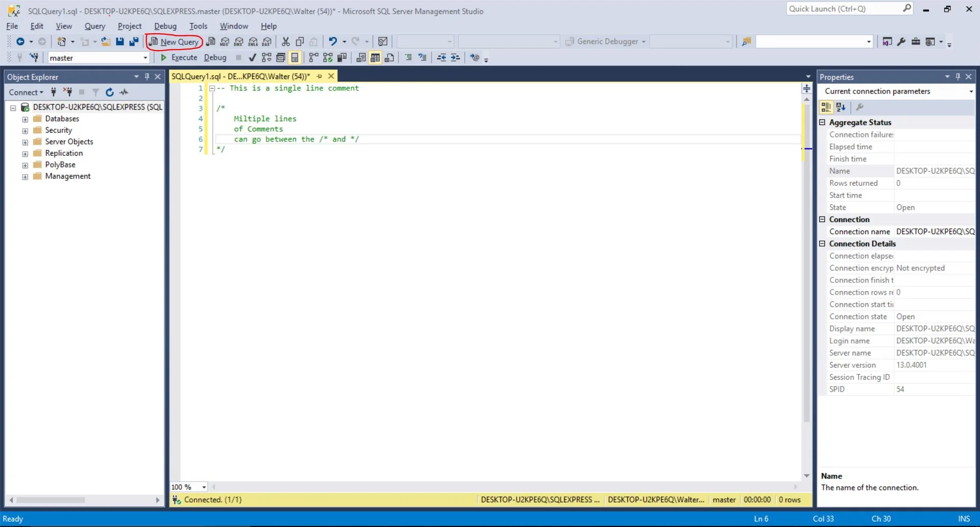Image resolution: width=980 pixels, height=527 pixels.
Task: Switch output to Results to Text
Action: point(361,58)
